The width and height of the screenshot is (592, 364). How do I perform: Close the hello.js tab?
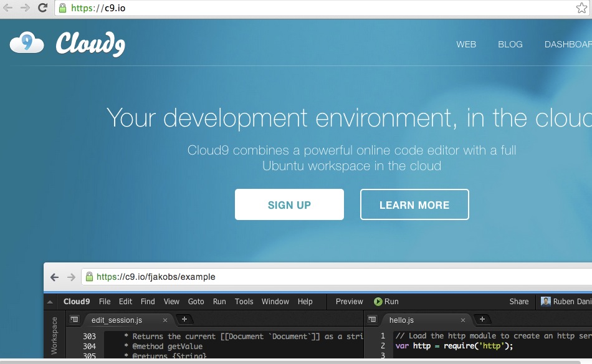point(463,320)
